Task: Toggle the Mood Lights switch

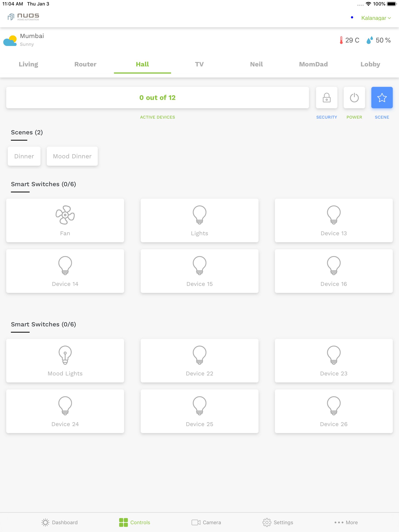Action: (x=65, y=360)
